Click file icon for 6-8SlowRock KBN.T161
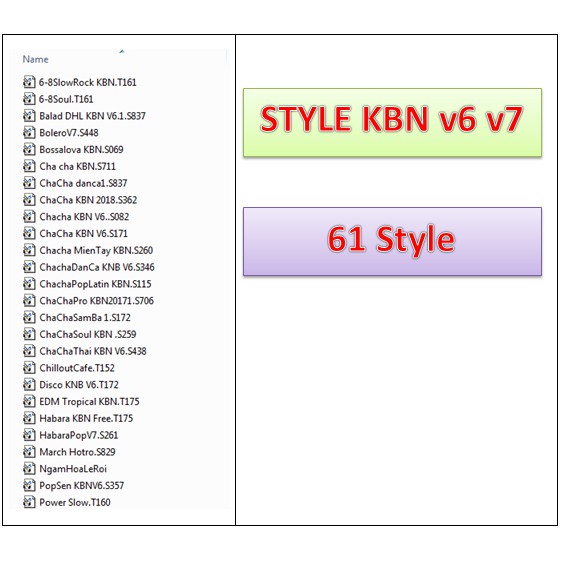The height and width of the screenshot is (561, 561). click(x=29, y=82)
